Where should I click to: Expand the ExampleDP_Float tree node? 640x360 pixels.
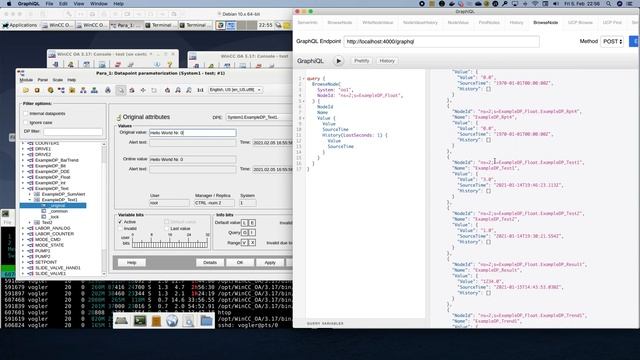pyautogui.click(x=23, y=177)
